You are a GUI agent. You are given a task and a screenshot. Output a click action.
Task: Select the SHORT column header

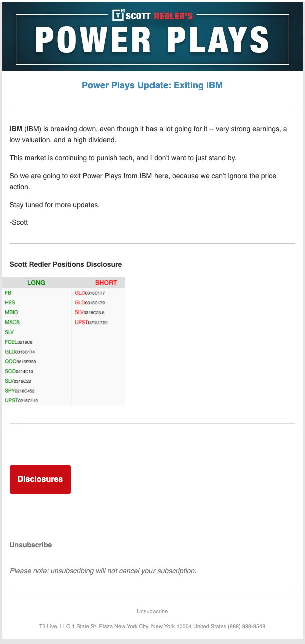click(x=106, y=283)
